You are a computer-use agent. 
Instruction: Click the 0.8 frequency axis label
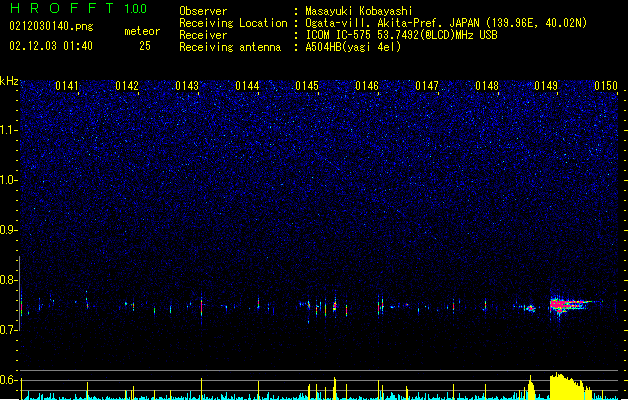(x=8, y=280)
